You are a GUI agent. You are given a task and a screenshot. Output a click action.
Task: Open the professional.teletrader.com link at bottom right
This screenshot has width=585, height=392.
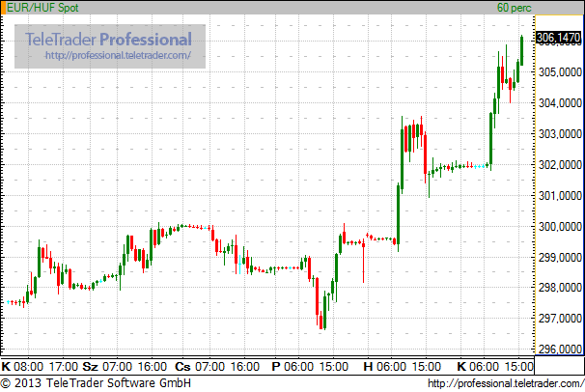(506, 383)
